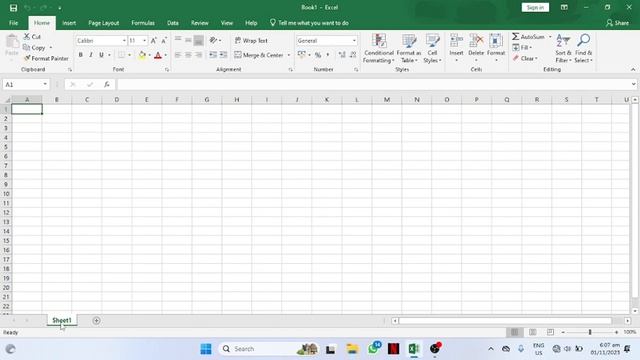Open the General number format dropdown

[x=354, y=41]
